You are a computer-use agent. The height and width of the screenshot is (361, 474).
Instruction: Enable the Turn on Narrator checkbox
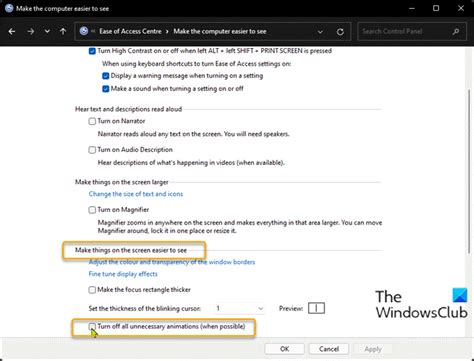point(92,121)
